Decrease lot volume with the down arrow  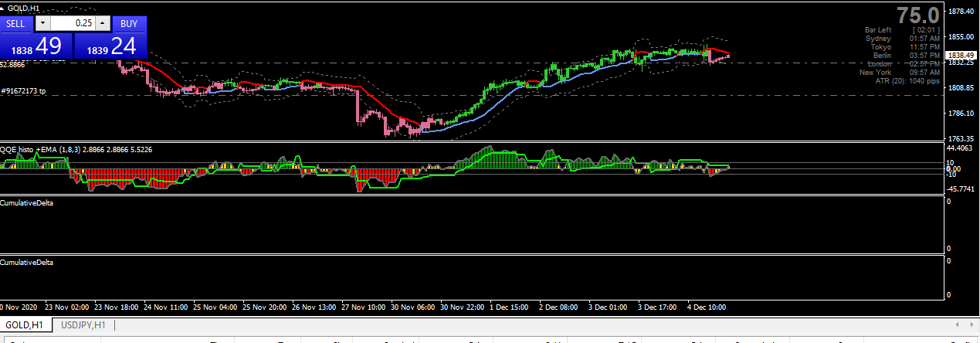(x=42, y=24)
